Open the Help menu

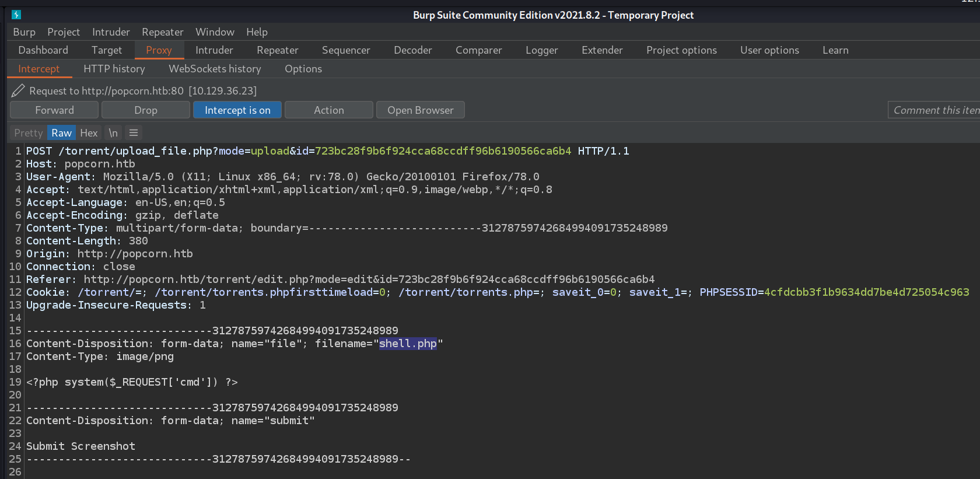[257, 32]
